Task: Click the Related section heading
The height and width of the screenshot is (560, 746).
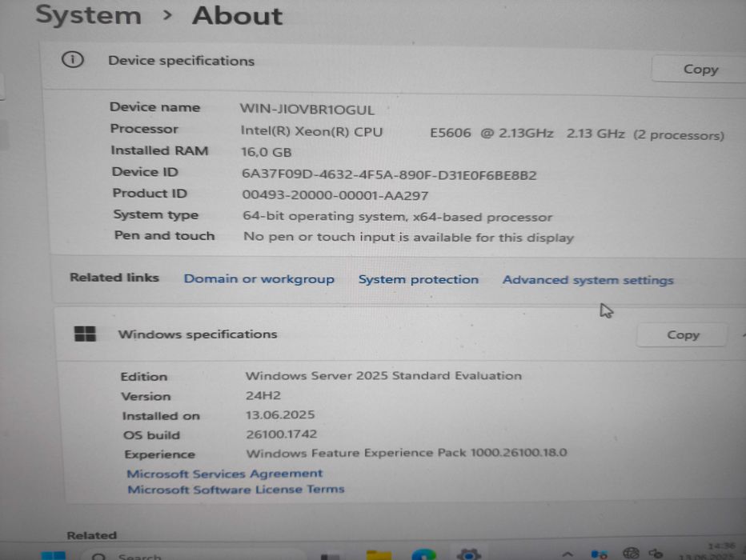Action: 92,535
